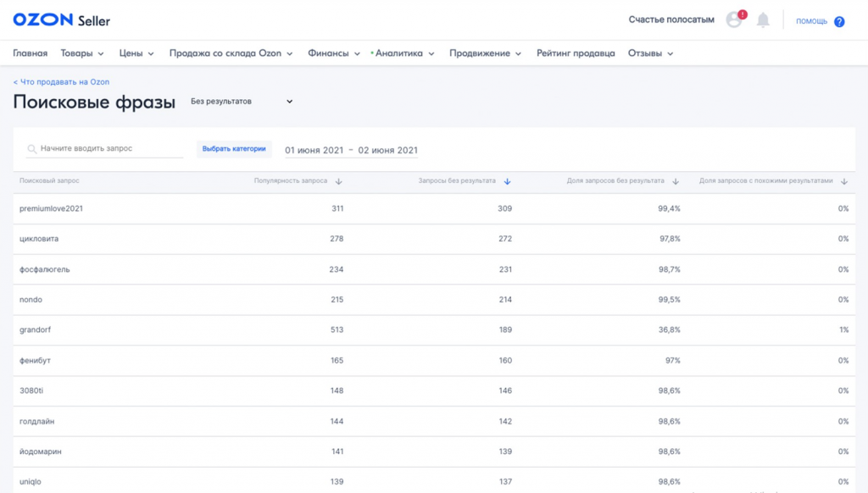
Task: Click the sort arrow on Доля запросов без результата
Action: [x=676, y=180]
